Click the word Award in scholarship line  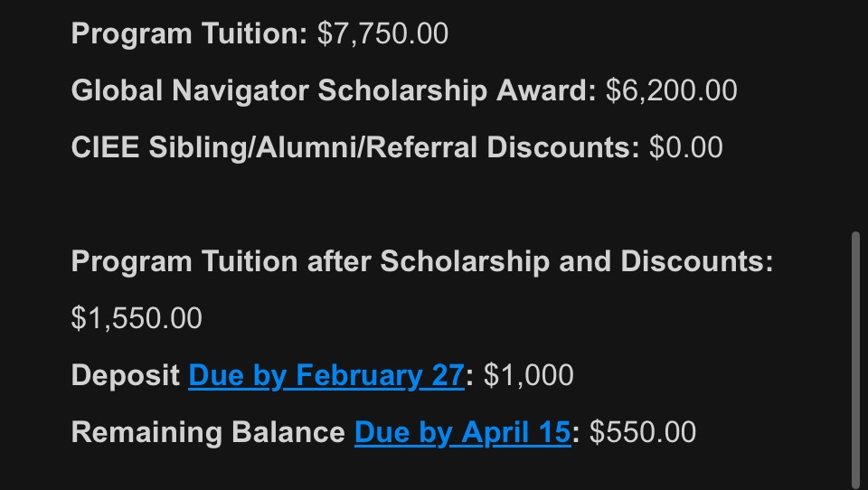pyautogui.click(x=546, y=90)
